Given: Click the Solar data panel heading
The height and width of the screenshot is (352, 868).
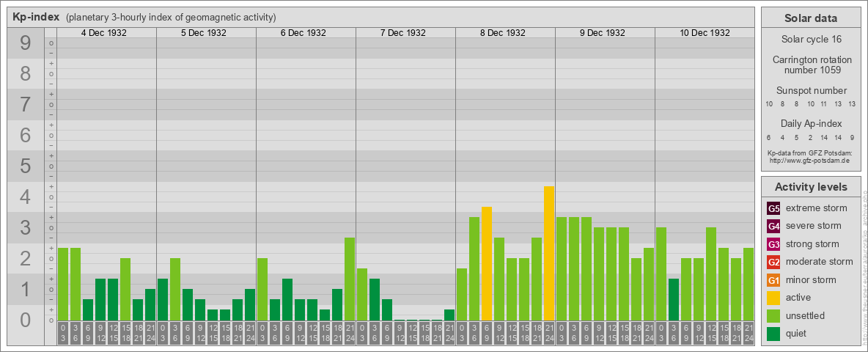Looking at the screenshot, I should [810, 18].
